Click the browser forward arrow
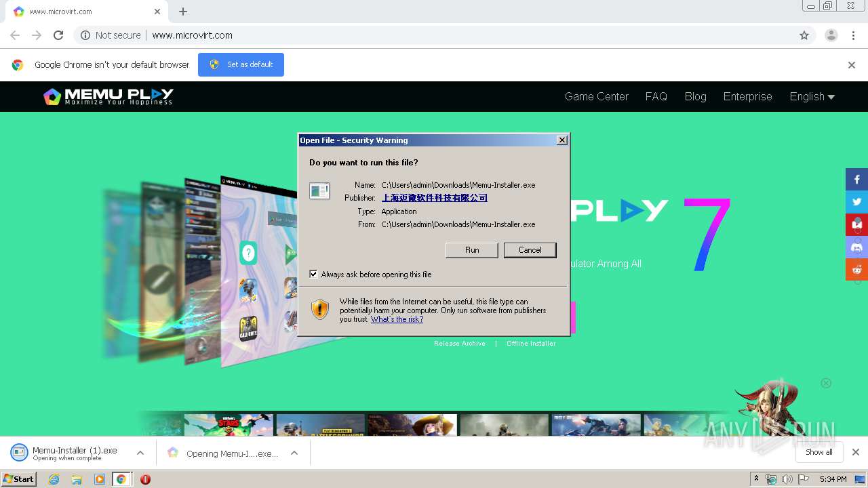The image size is (868, 488). (x=37, y=35)
